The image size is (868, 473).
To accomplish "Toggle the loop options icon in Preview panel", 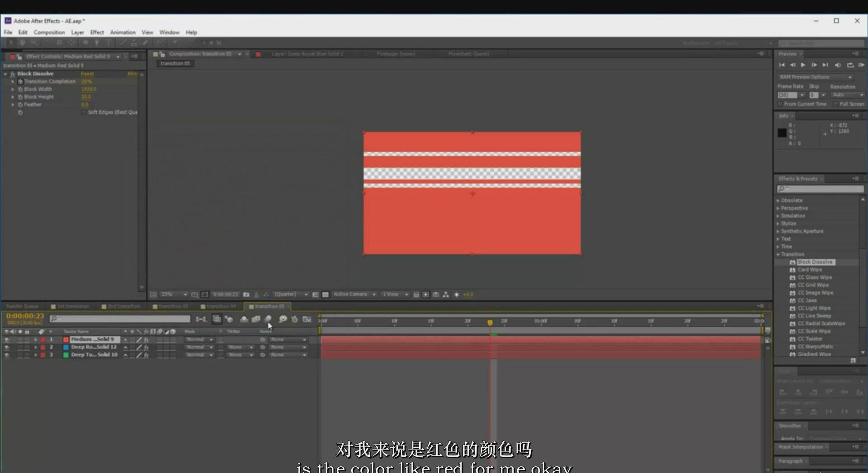I will [x=850, y=65].
